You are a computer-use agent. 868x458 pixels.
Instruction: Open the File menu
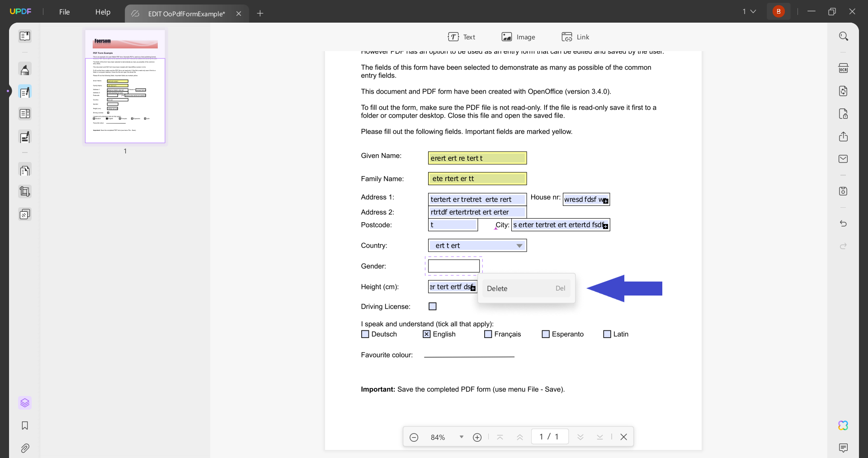(x=64, y=12)
